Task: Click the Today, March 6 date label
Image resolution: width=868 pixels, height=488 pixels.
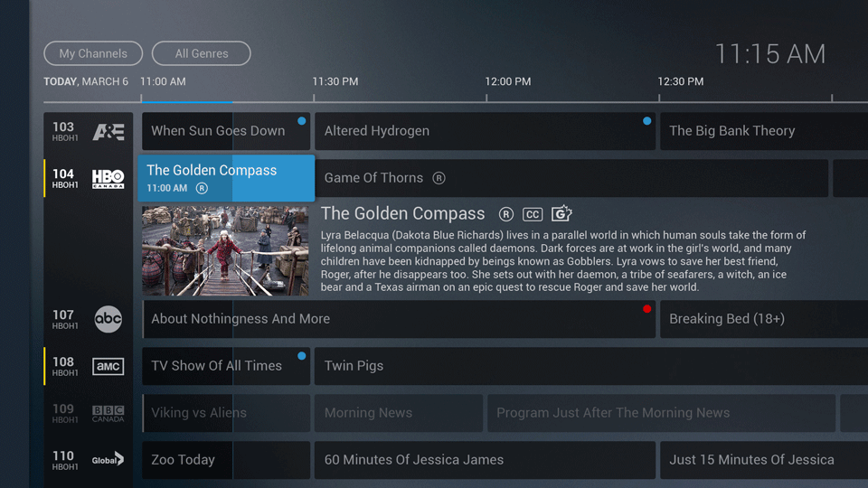Action: [86, 82]
